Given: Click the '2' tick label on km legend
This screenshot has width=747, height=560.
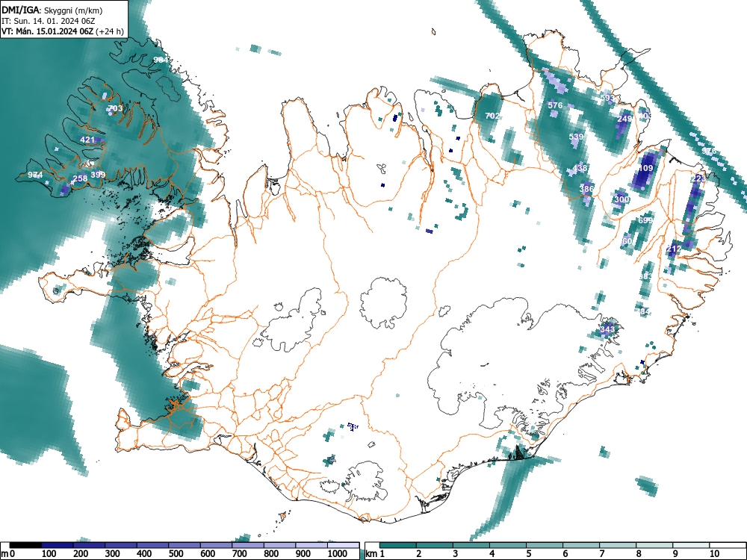Looking at the screenshot, I should point(419,554).
